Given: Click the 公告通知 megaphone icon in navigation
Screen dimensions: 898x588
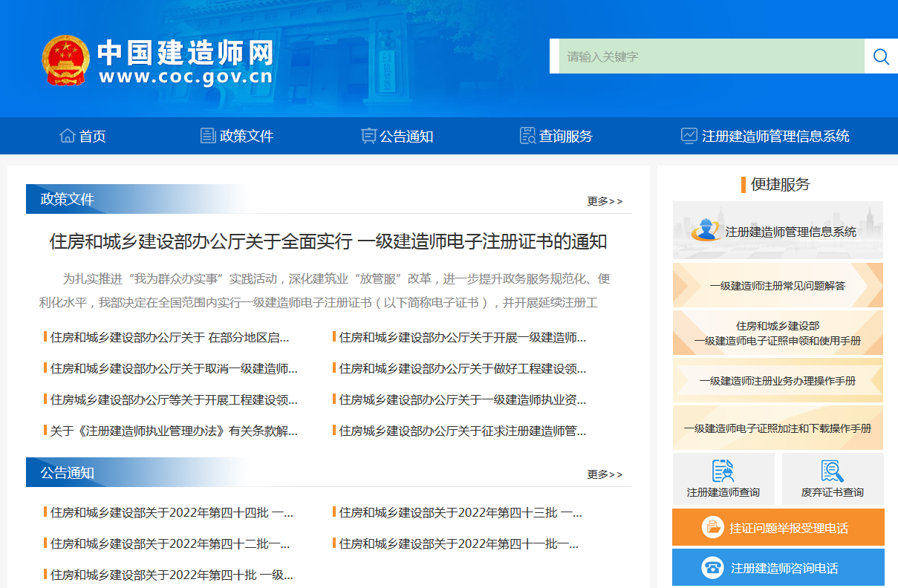Looking at the screenshot, I should click(x=368, y=135).
